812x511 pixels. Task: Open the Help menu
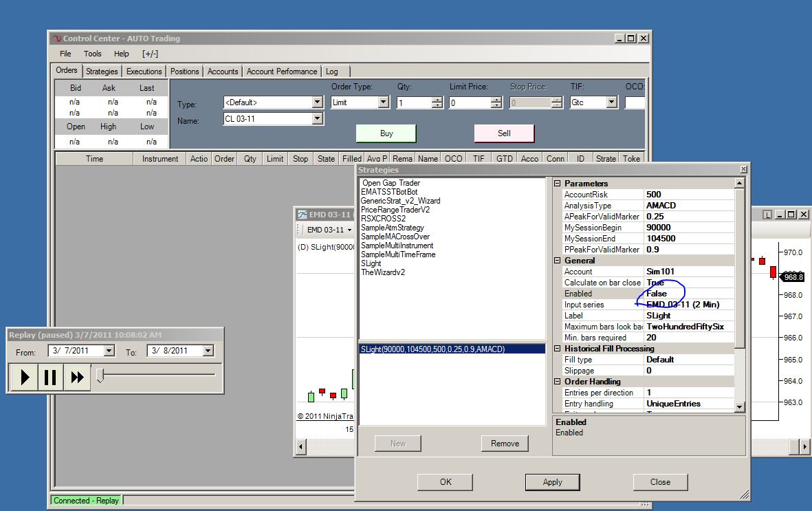point(121,54)
